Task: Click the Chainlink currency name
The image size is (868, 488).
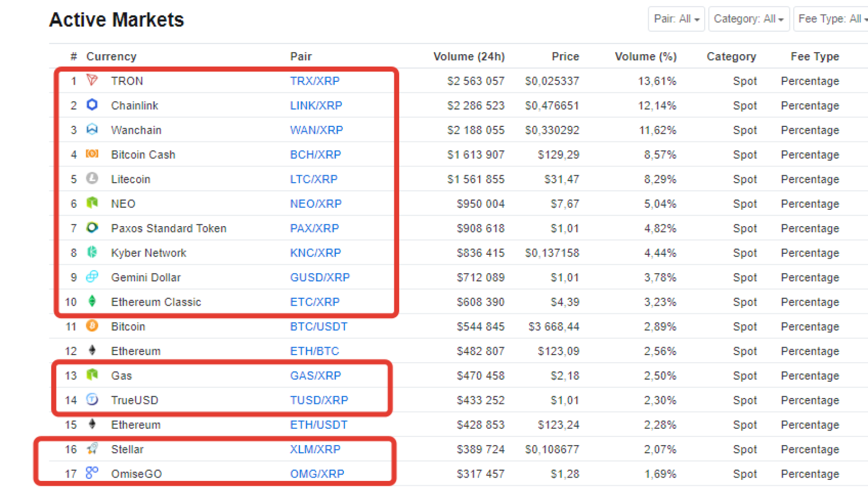Action: coord(135,106)
